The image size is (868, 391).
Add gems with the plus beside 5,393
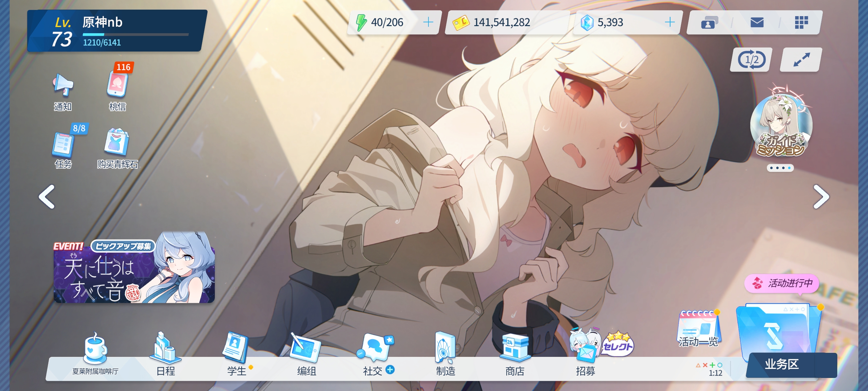(x=670, y=22)
